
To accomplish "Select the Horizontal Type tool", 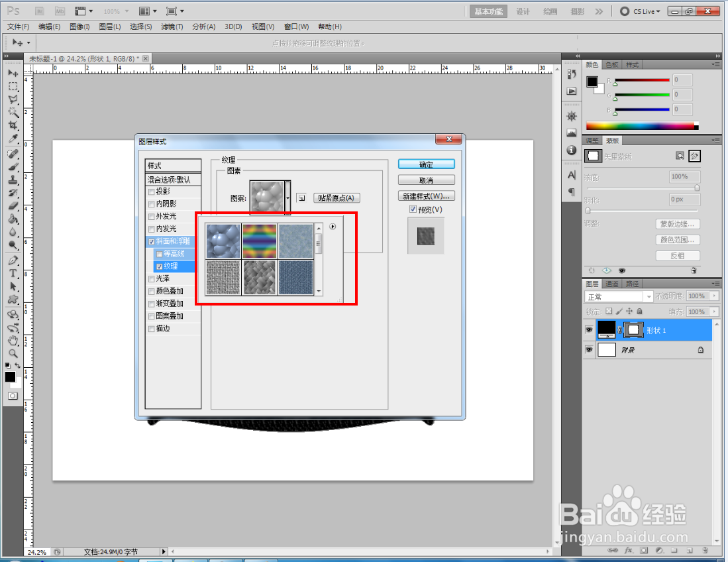I will pos(13,273).
